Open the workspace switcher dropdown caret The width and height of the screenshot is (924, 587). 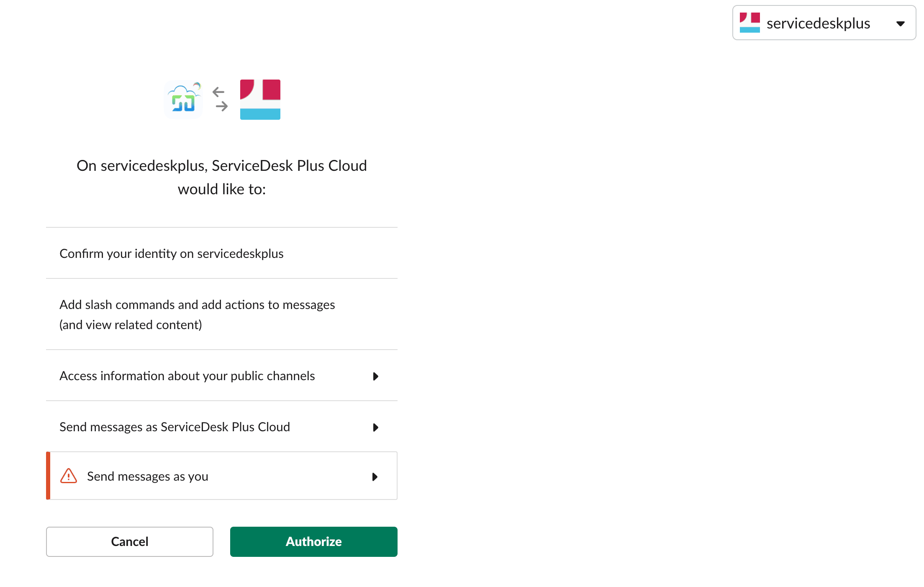click(901, 23)
